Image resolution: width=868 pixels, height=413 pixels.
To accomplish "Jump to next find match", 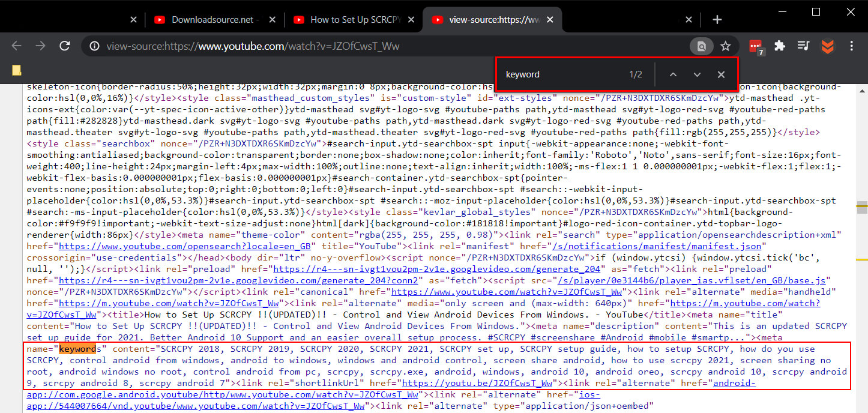I will pos(697,74).
